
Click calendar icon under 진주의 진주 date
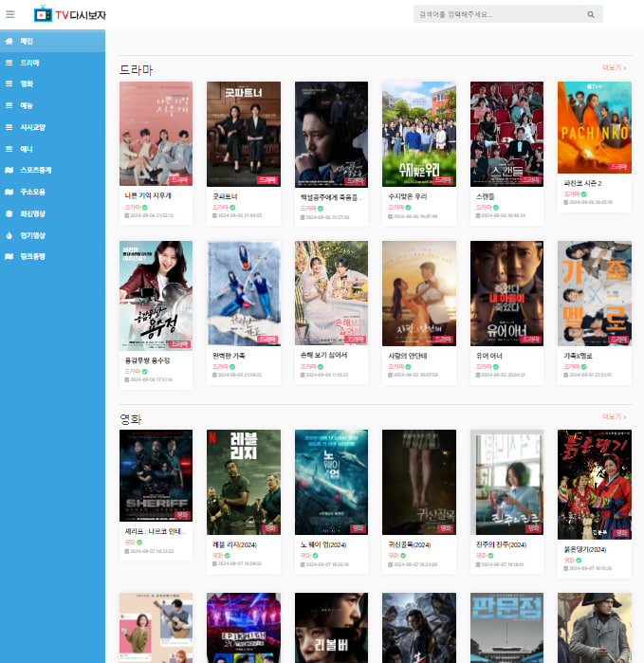coord(478,564)
